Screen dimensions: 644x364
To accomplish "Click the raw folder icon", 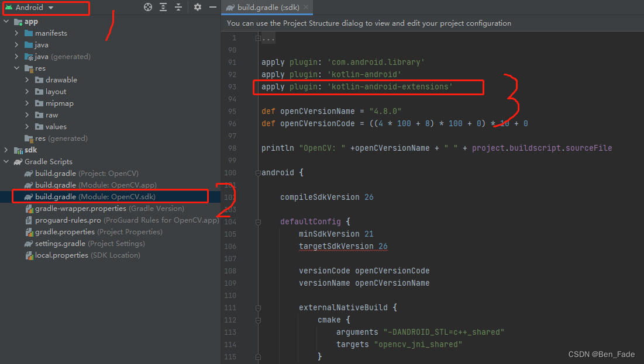I will point(39,115).
